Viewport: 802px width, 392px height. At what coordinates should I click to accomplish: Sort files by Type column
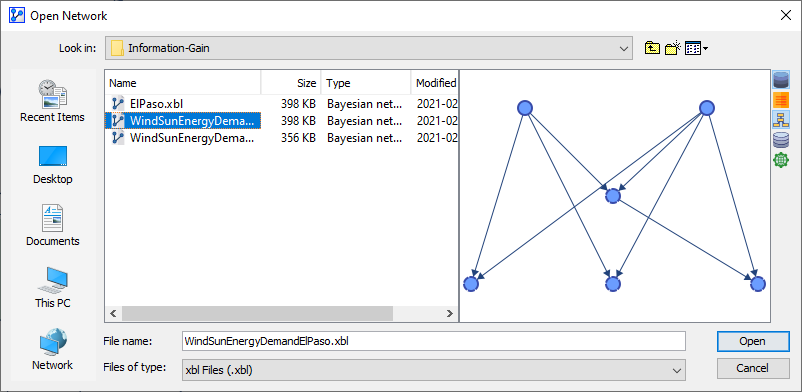click(x=366, y=83)
